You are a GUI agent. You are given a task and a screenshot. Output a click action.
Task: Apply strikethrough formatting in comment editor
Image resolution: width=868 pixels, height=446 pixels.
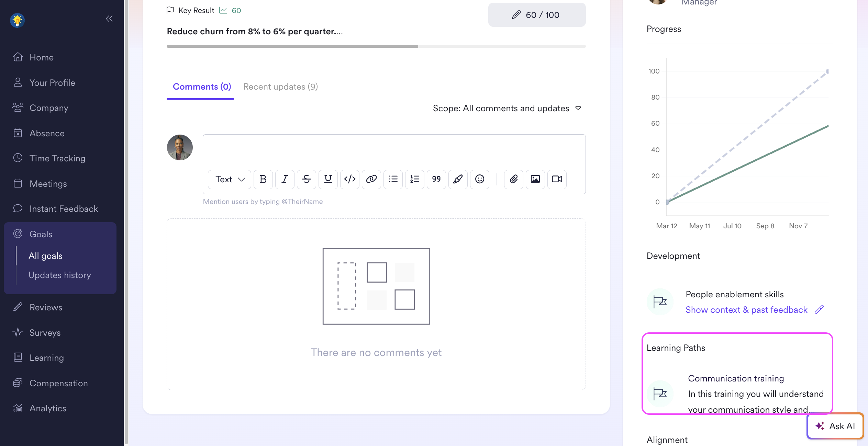click(306, 179)
